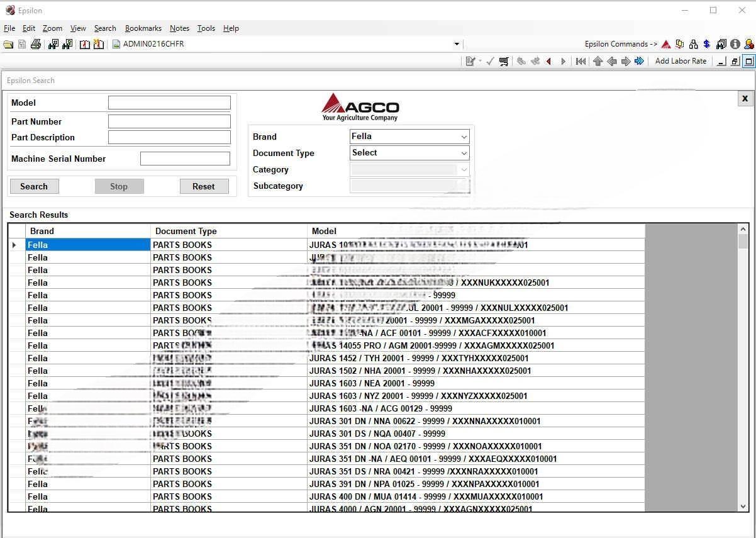Click the red AGCO triangle command icon
Image resolution: width=756 pixels, height=538 pixels.
(665, 44)
